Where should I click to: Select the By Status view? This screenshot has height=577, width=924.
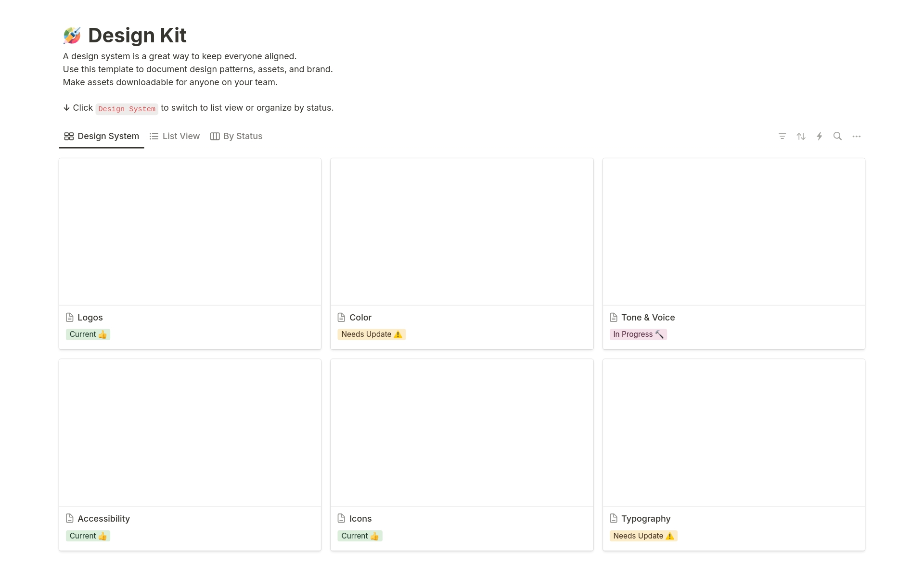click(x=237, y=136)
